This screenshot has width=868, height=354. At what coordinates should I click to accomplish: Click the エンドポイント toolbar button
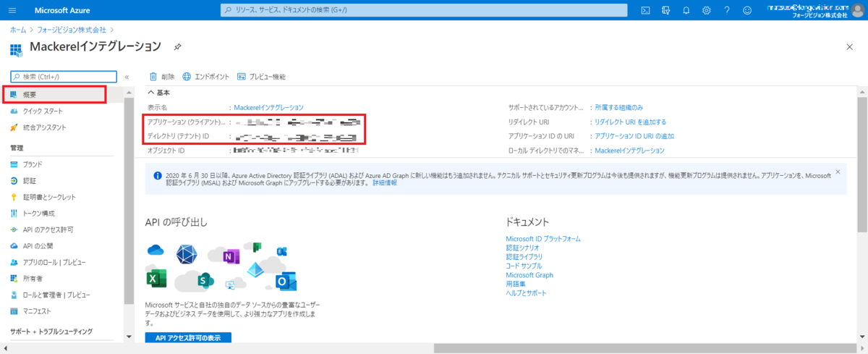click(206, 76)
